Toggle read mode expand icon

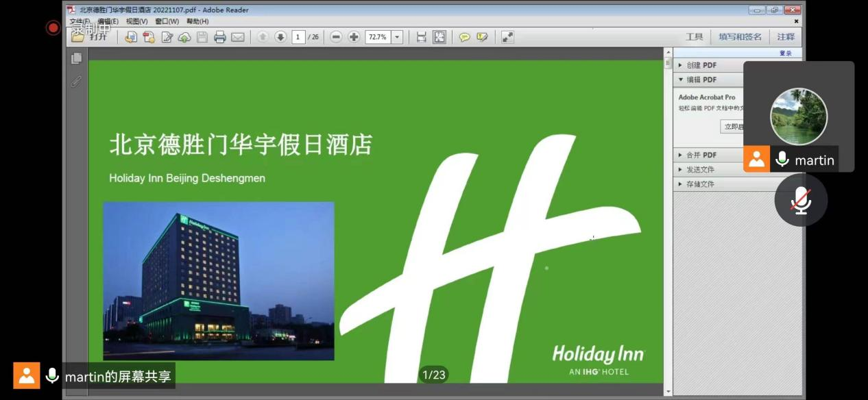click(x=507, y=37)
